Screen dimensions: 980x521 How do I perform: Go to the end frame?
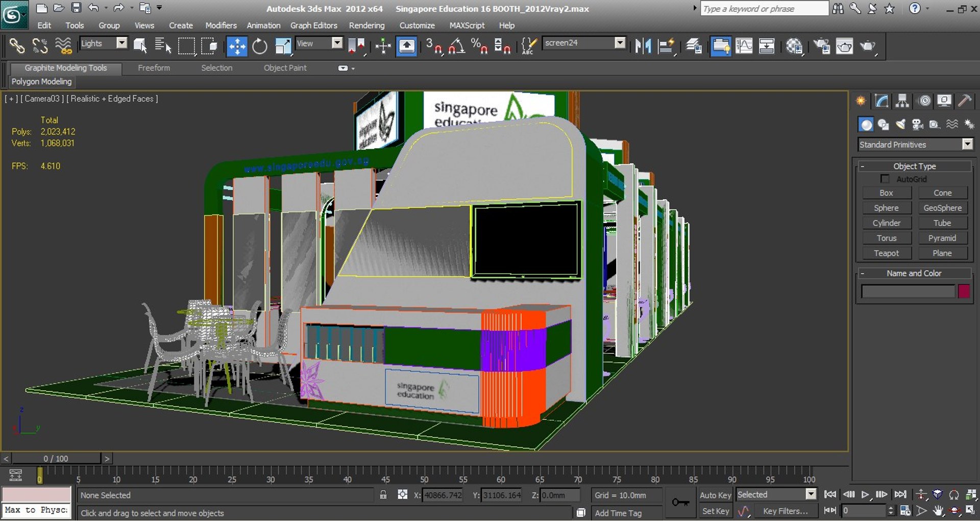tap(901, 494)
